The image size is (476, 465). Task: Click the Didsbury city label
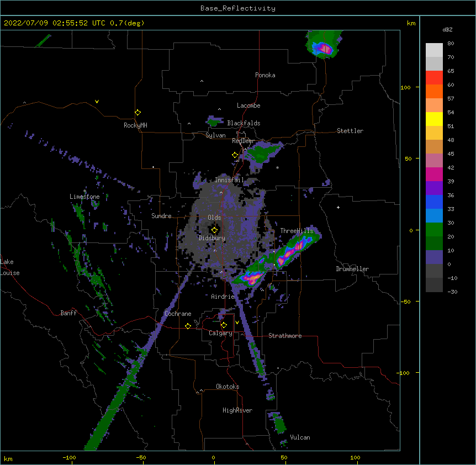(x=212, y=238)
